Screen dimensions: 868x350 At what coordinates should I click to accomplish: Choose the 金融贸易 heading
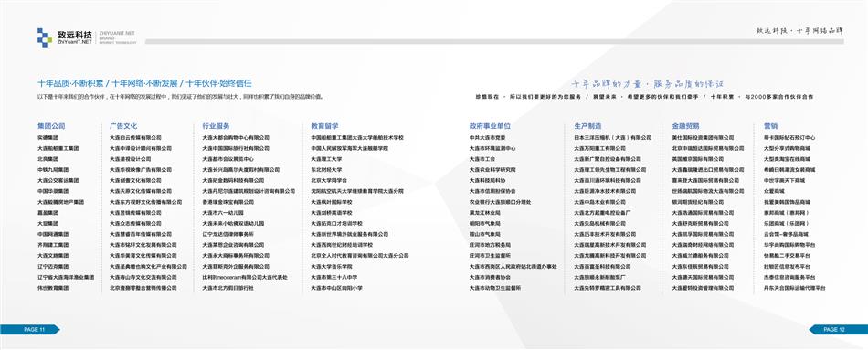686,126
